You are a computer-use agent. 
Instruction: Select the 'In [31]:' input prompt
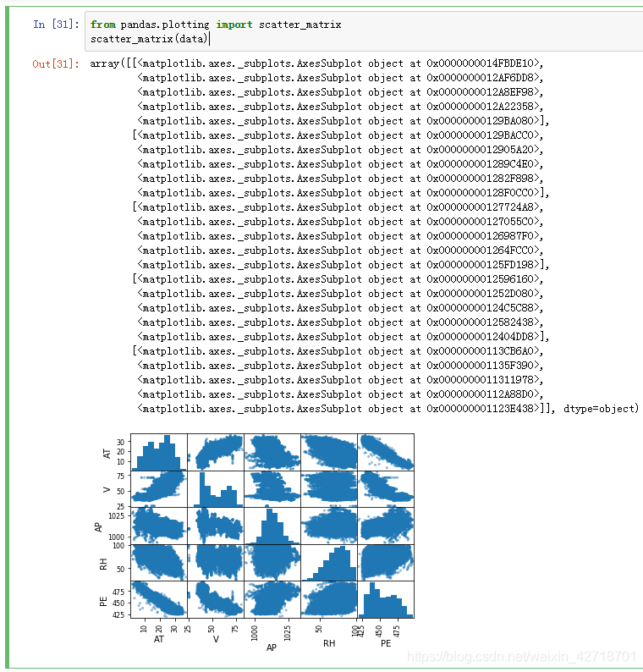pyautogui.click(x=56, y=25)
